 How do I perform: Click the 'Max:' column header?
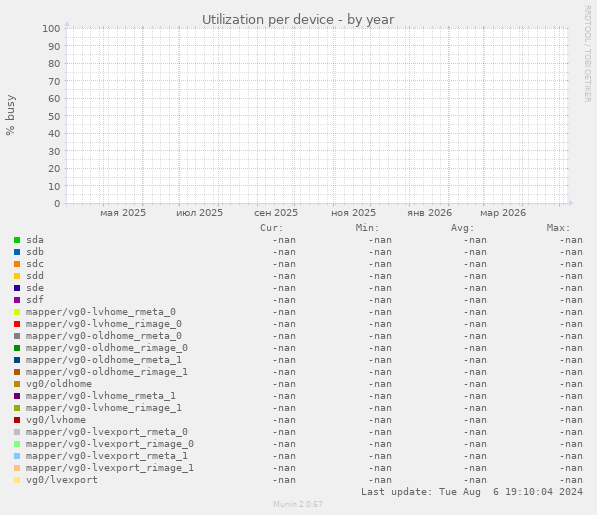click(x=559, y=228)
